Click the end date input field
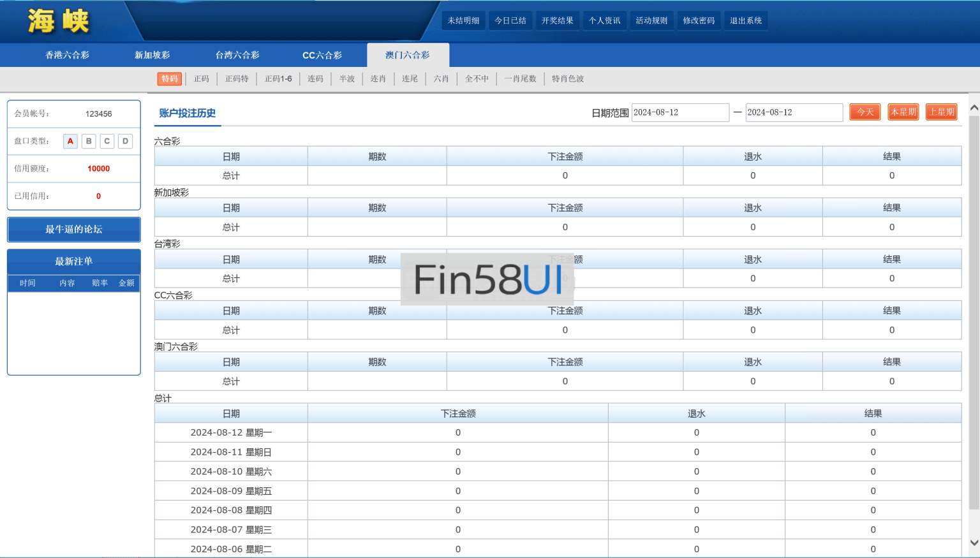This screenshot has height=558, width=980. (794, 113)
